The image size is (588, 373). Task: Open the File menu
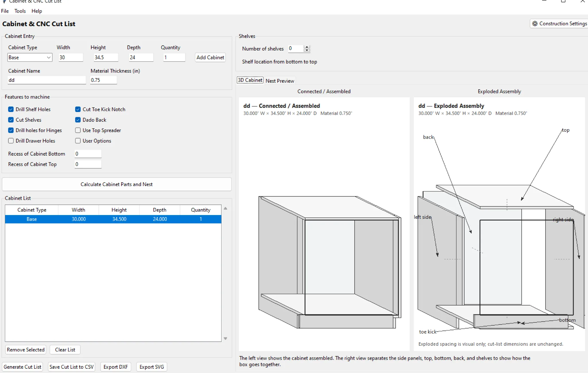[x=5, y=11]
